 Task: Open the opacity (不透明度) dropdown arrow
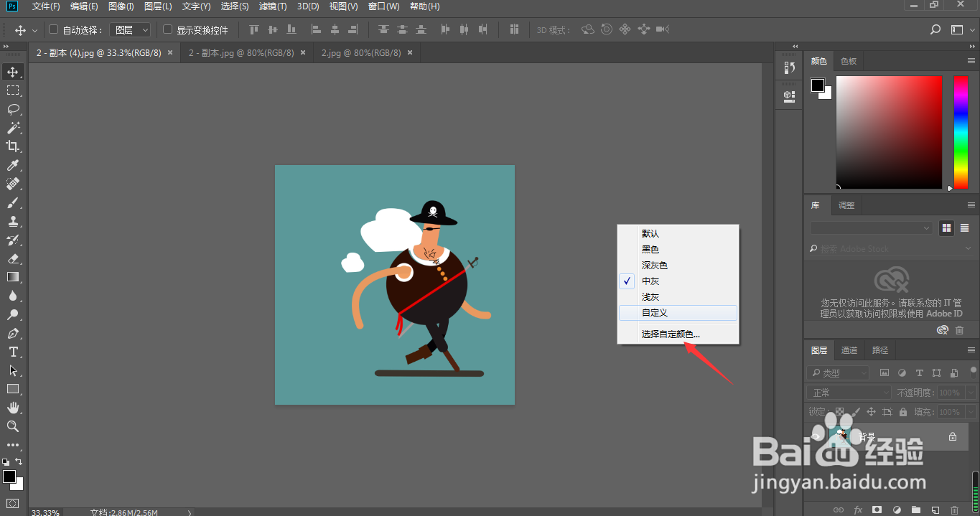click(x=970, y=393)
